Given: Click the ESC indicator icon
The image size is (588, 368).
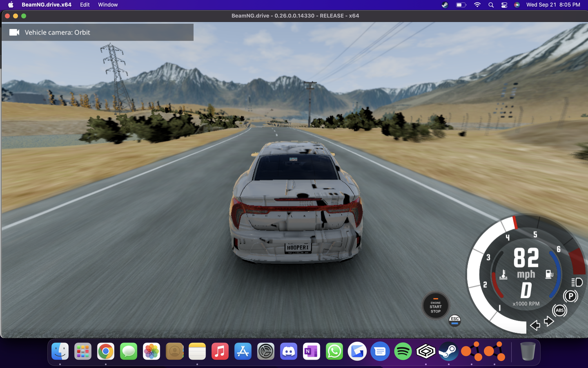Looking at the screenshot, I should (455, 321).
